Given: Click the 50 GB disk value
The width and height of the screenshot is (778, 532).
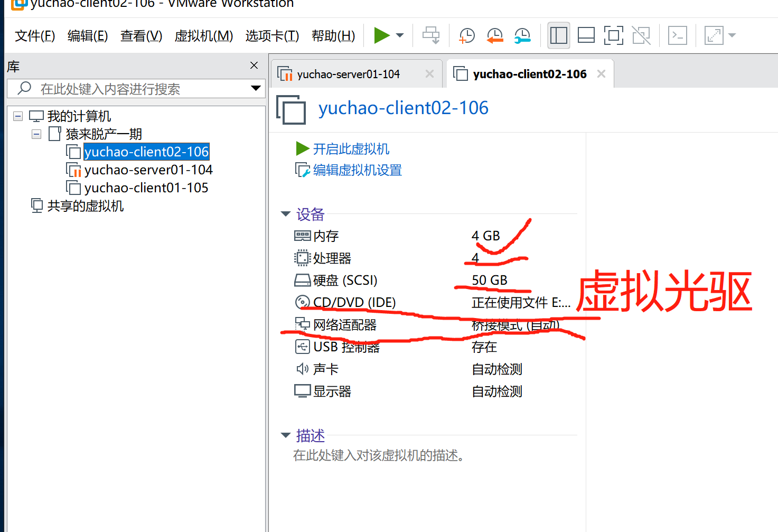Looking at the screenshot, I should (x=489, y=280).
